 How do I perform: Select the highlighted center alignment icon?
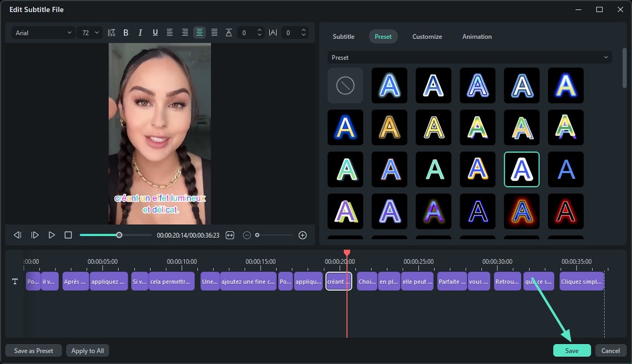point(199,33)
